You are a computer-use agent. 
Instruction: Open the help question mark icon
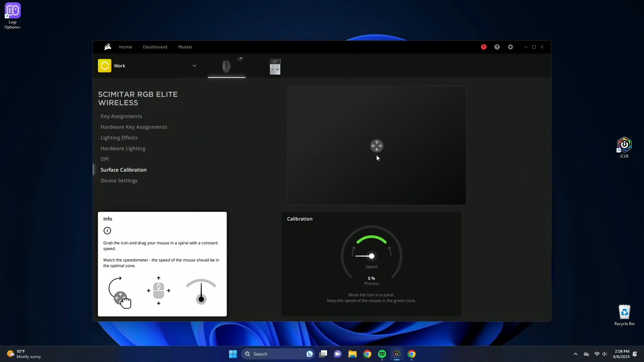click(x=497, y=47)
